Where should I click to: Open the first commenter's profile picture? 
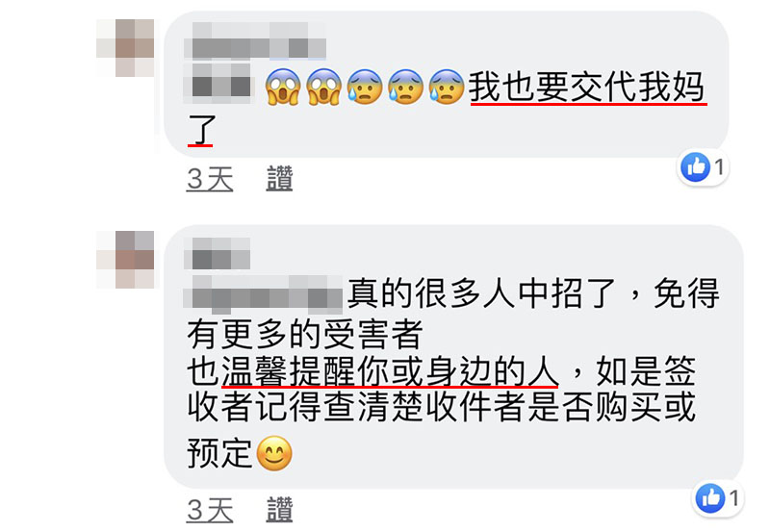point(125,47)
